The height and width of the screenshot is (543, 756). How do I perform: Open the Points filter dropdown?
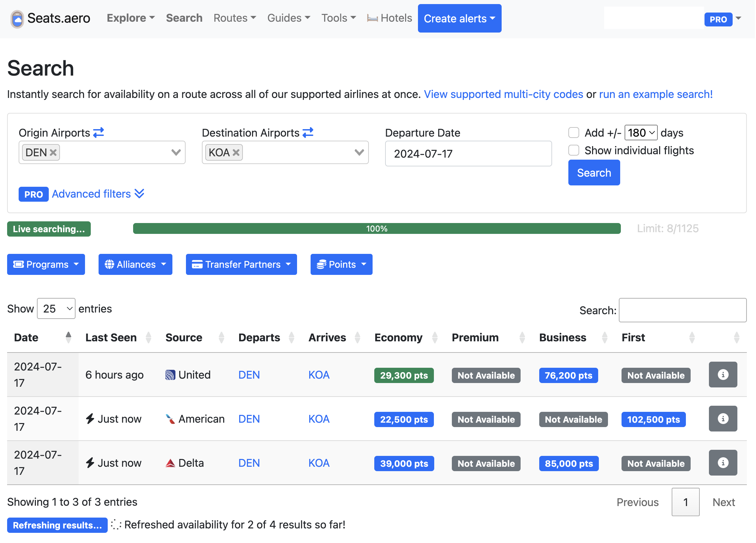tap(341, 264)
